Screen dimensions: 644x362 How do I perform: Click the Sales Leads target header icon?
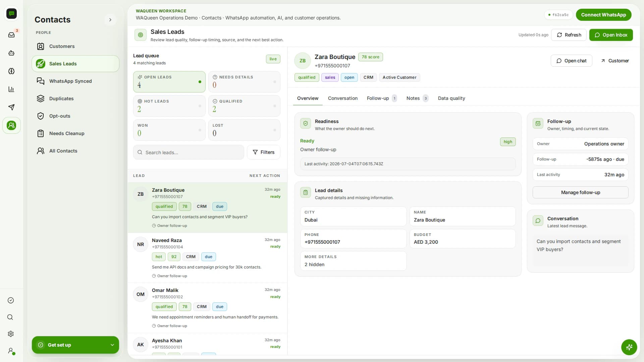point(141,35)
